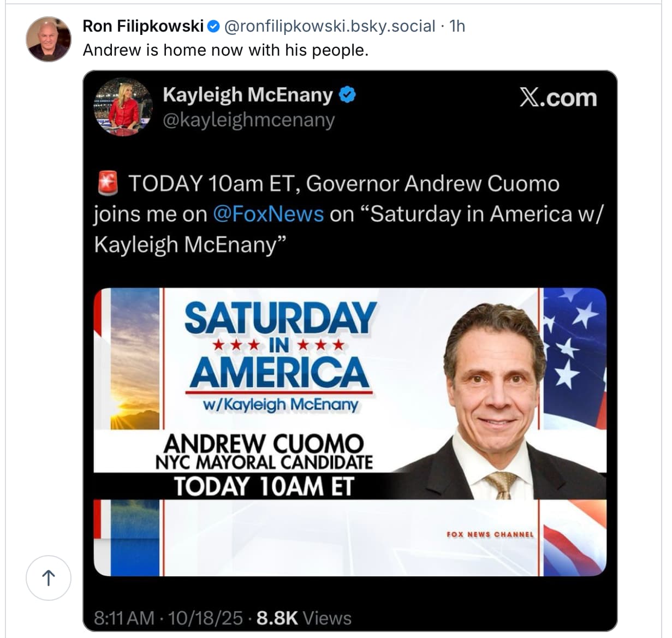Click the scroll-to-top arrow button
The width and height of the screenshot is (672, 638).
coord(49,578)
